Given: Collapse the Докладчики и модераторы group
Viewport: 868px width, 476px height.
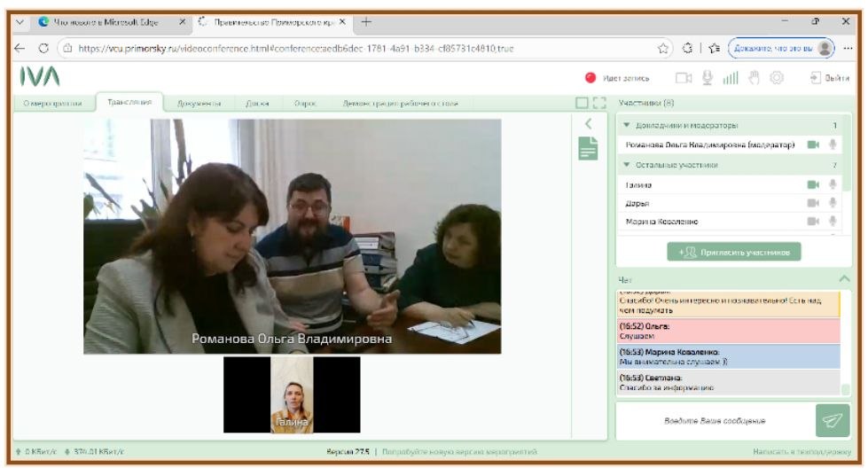Looking at the screenshot, I should click(627, 126).
